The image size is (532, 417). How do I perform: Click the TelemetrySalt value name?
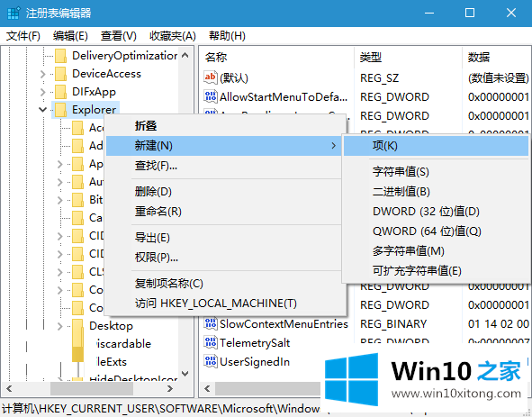tap(255, 342)
